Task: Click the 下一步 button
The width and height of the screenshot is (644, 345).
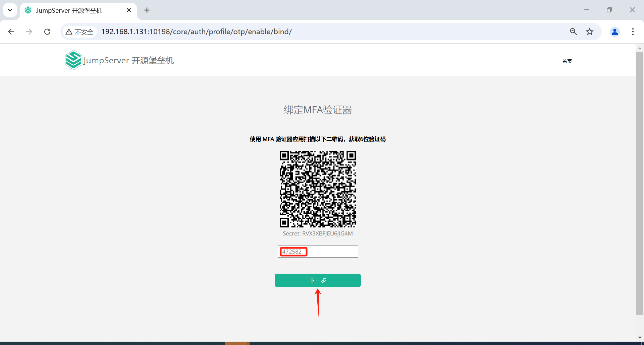Action: (318, 280)
